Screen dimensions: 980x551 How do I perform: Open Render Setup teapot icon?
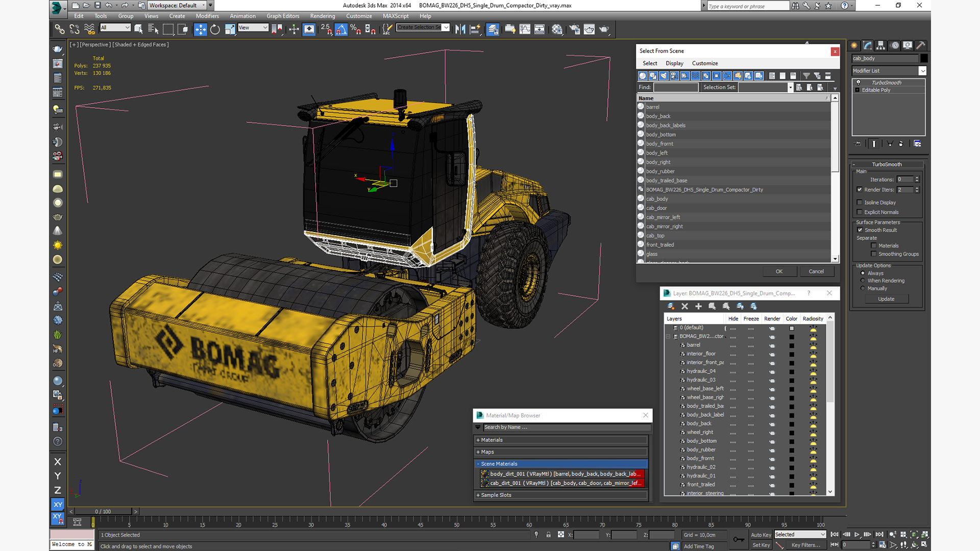(x=575, y=29)
